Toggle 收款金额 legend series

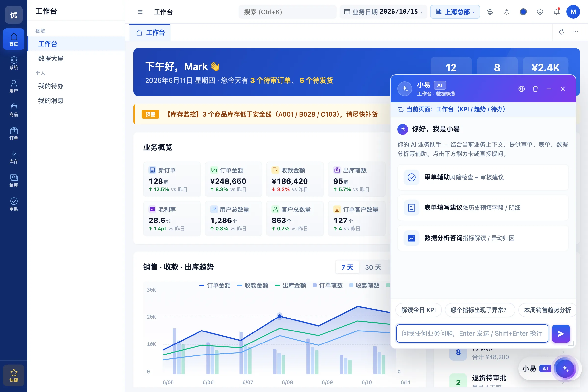click(253, 285)
